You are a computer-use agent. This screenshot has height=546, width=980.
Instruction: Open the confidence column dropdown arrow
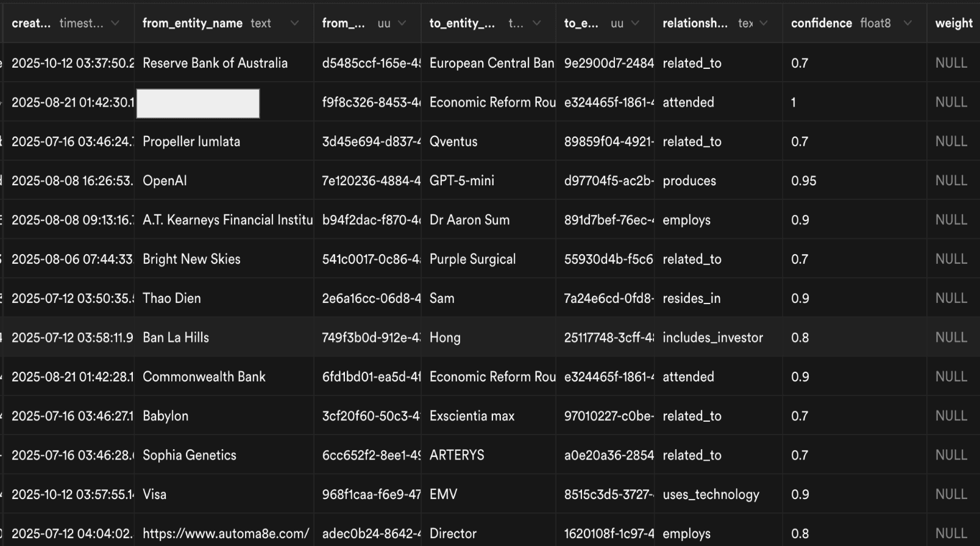(x=907, y=23)
